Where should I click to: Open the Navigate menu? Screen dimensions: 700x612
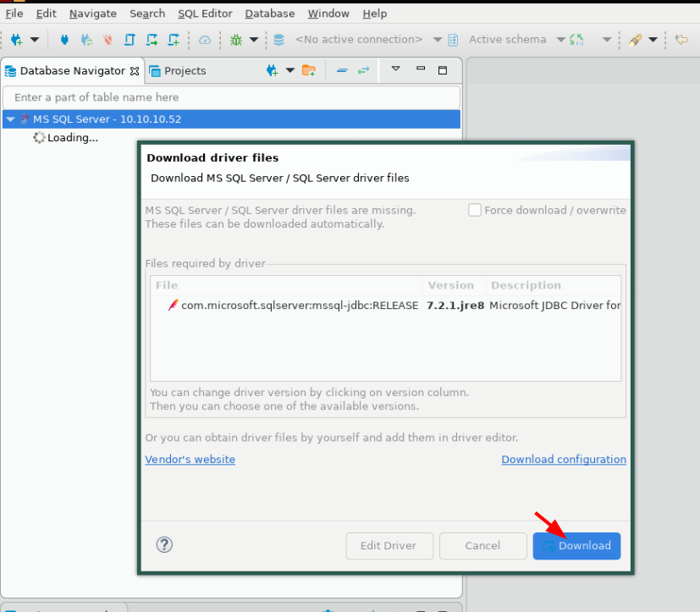[x=93, y=14]
